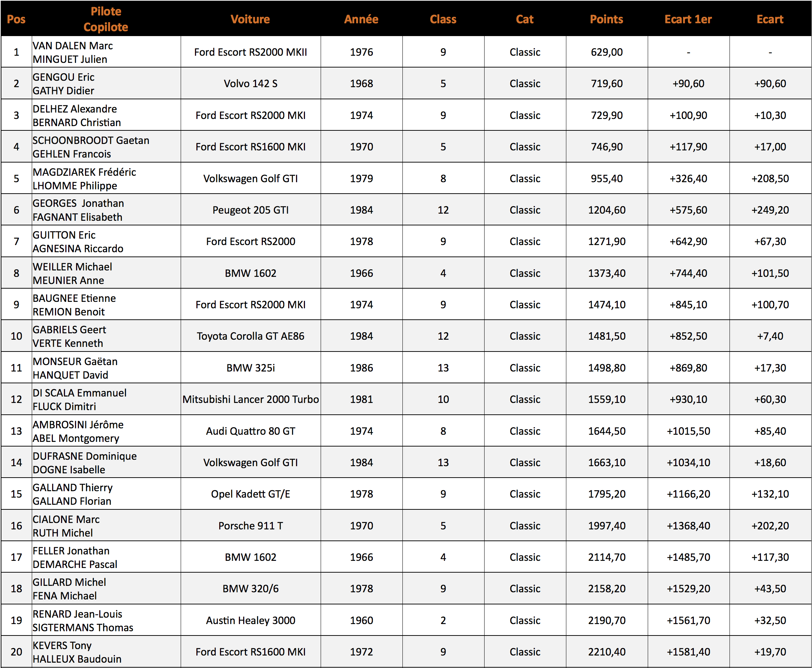Click the Points column header
Screen dimensions: 812x668
[x=606, y=19]
